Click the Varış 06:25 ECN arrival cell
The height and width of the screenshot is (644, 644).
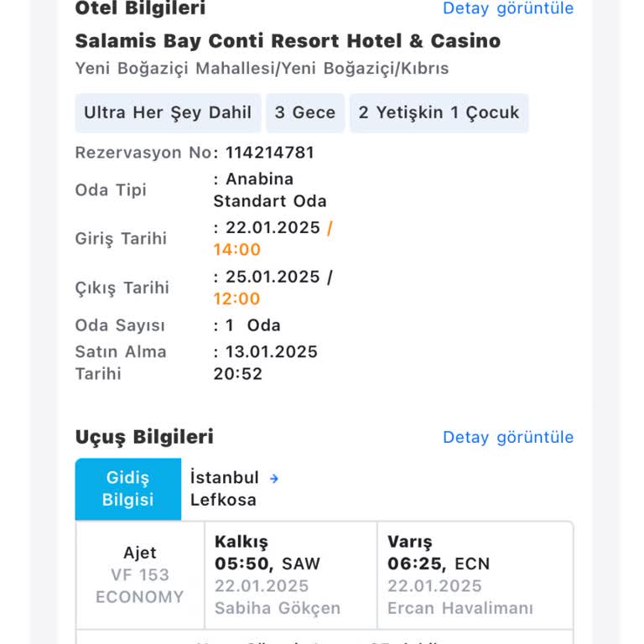(x=475, y=575)
